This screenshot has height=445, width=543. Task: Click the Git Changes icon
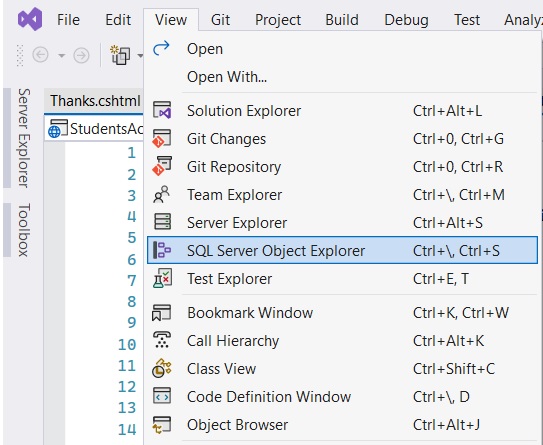point(161,139)
